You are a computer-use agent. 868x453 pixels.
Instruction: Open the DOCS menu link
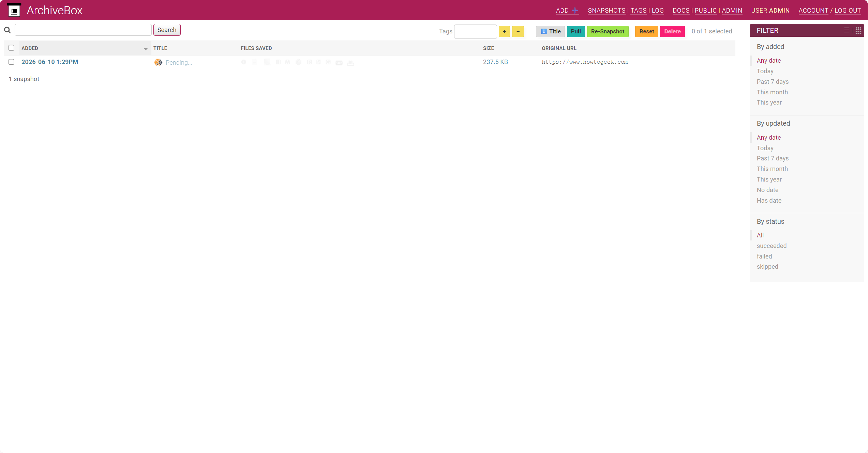[681, 11]
